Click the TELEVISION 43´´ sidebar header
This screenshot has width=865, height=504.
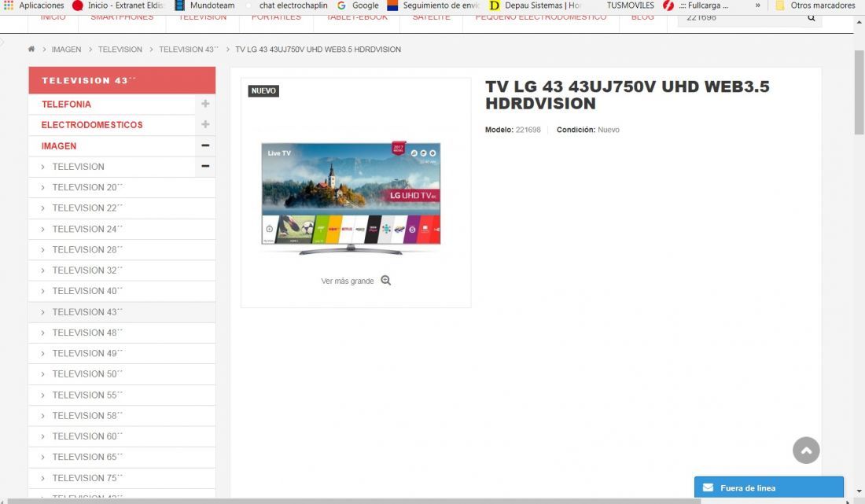click(x=122, y=80)
